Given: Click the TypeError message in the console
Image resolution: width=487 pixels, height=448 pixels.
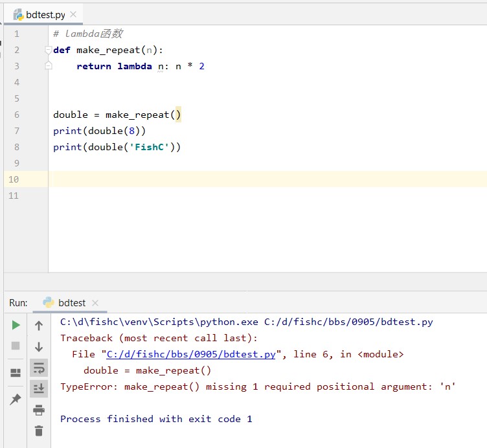Looking at the screenshot, I should (258, 386).
